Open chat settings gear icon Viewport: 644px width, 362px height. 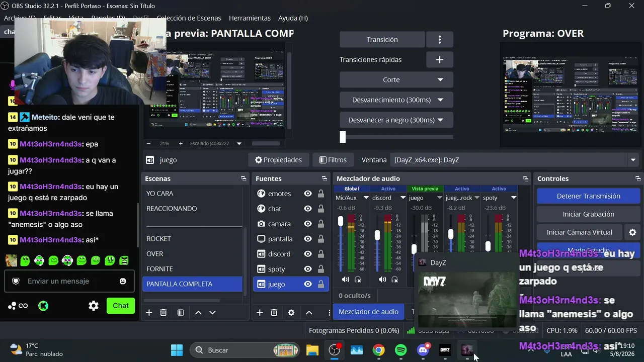tap(94, 306)
